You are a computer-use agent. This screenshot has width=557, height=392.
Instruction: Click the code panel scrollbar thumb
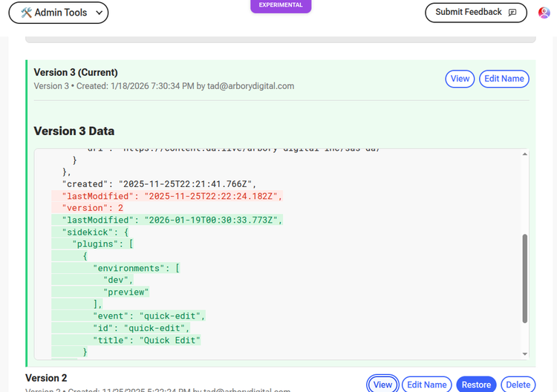click(526, 278)
